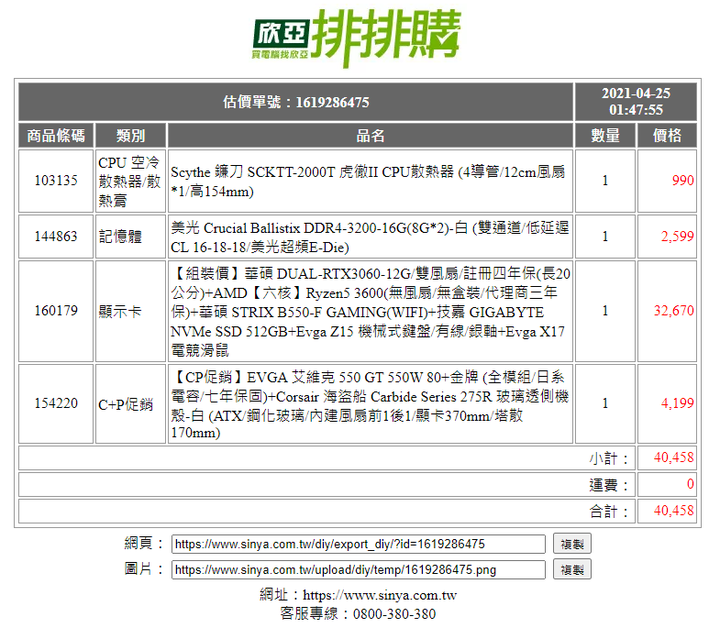
Task: Click the price 4,199
Action: pos(677,404)
